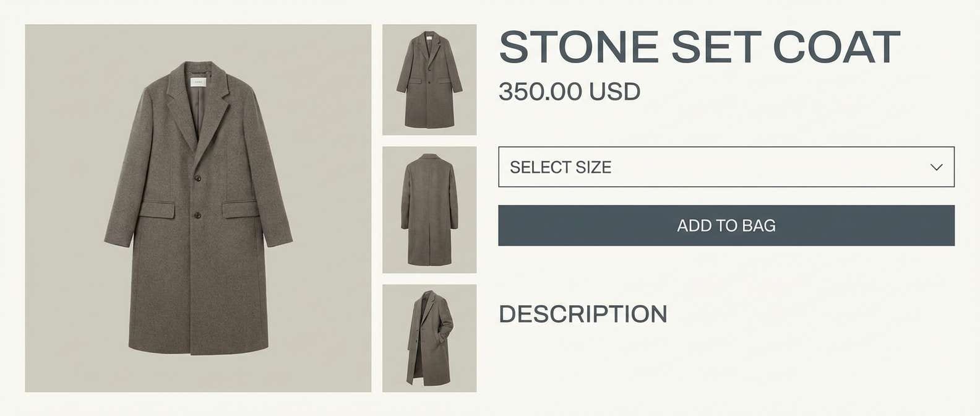Click the topmost gallery thumbnail
980x416 pixels.
click(x=429, y=78)
